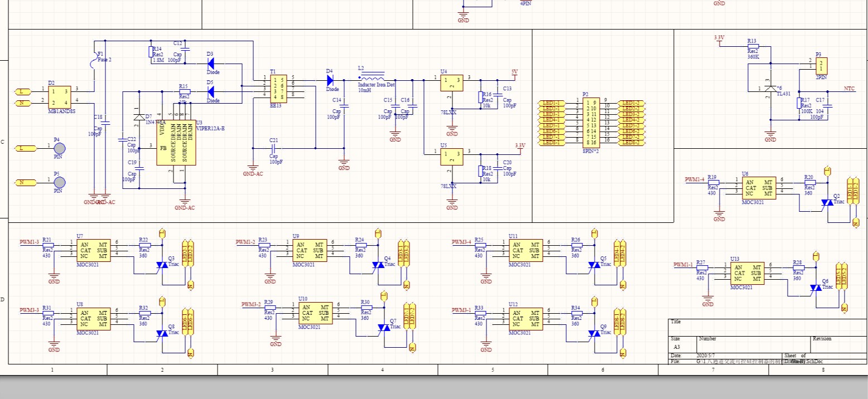Click the GND-AC symbol under U3
The width and height of the screenshot is (868, 399).
coord(185,203)
